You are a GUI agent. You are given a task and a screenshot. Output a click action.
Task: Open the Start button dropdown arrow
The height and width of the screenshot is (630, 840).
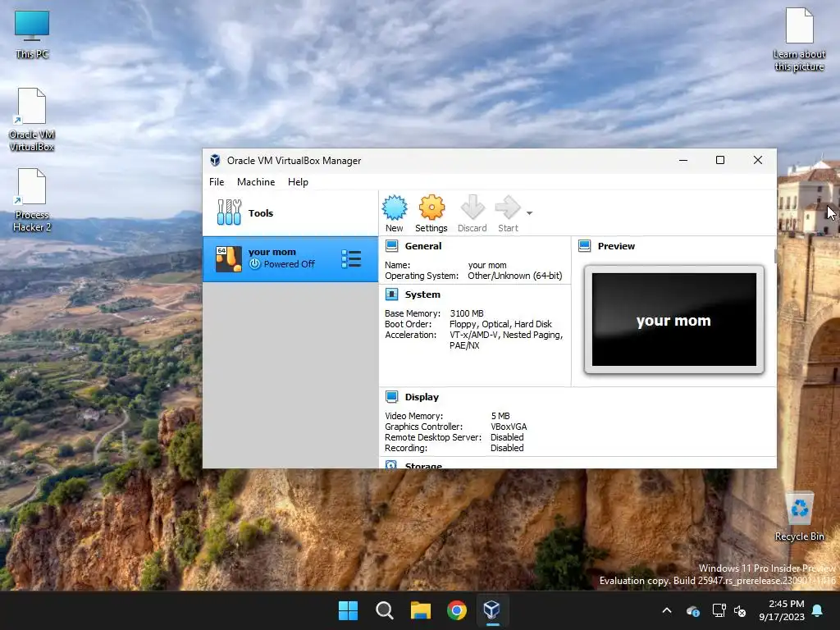click(529, 213)
